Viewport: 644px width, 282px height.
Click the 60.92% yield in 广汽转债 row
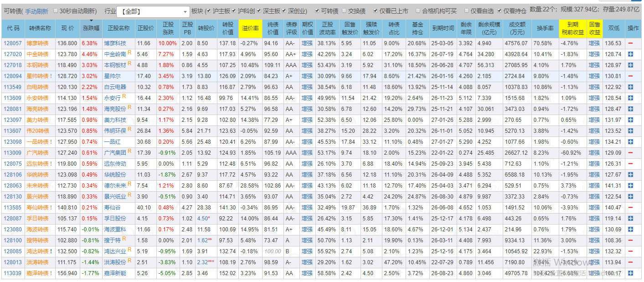tap(571, 153)
